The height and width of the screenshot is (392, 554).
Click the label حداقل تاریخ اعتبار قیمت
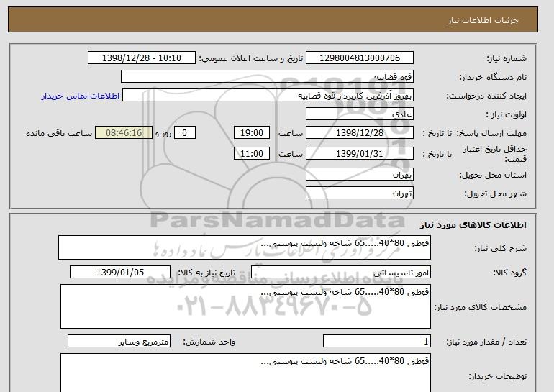pyautogui.click(x=495, y=154)
